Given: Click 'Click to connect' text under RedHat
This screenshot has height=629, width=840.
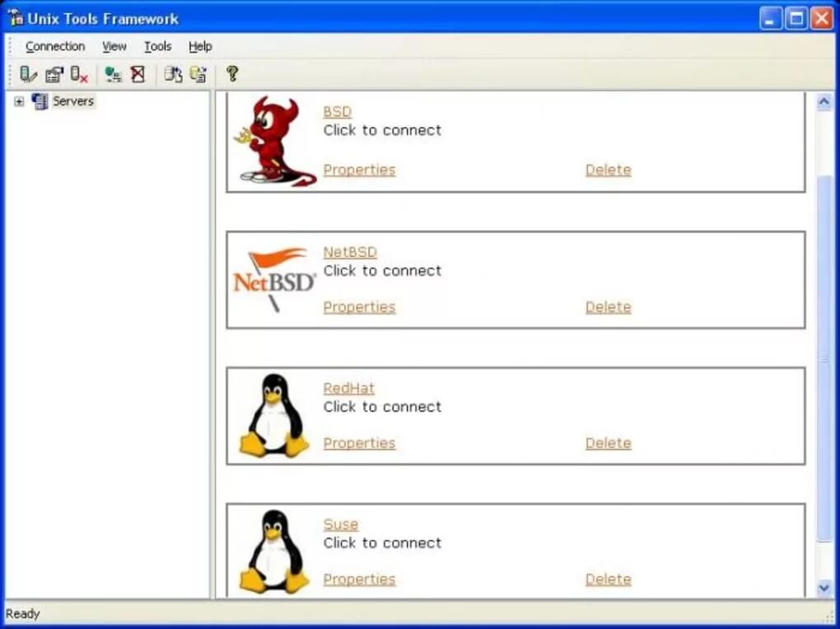Looking at the screenshot, I should [x=382, y=407].
